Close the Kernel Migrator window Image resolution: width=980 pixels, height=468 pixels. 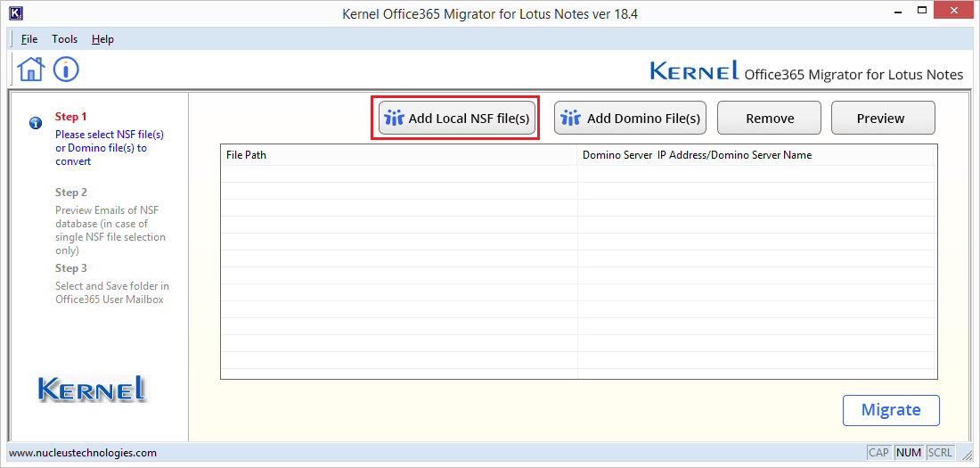[954, 11]
